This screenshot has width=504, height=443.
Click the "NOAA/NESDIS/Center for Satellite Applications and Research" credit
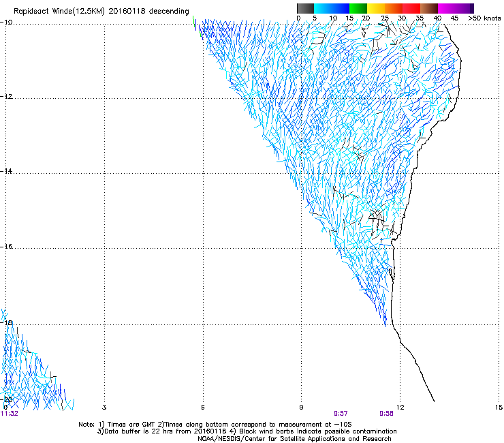point(294,439)
